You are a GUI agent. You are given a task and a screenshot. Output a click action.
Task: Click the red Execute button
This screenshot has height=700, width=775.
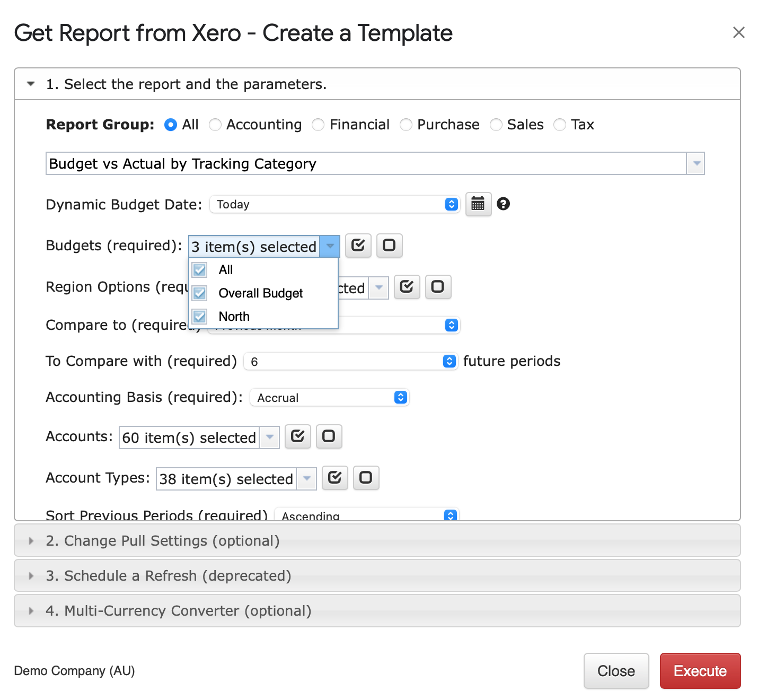coord(700,671)
